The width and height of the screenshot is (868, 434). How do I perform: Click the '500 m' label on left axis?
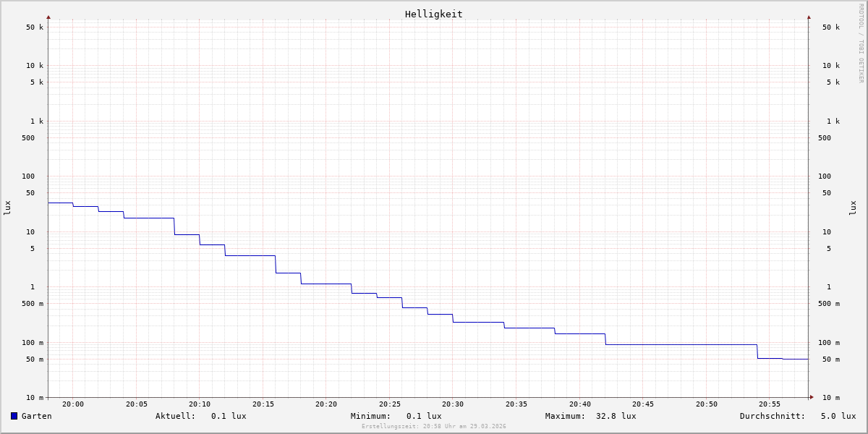33,304
